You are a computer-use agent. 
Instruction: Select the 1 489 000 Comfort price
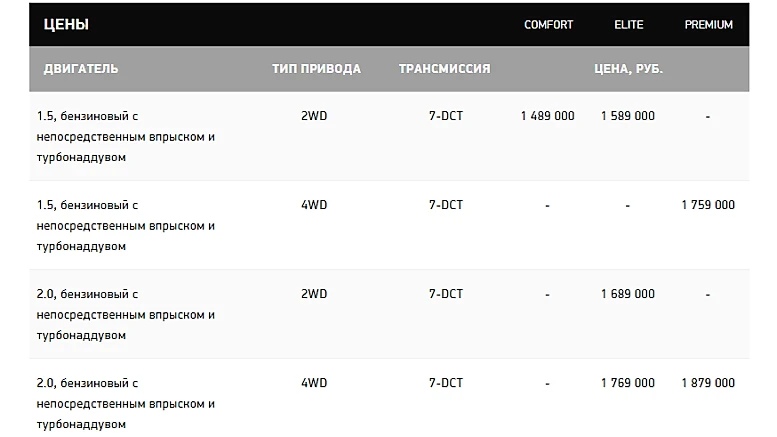pyautogui.click(x=548, y=116)
